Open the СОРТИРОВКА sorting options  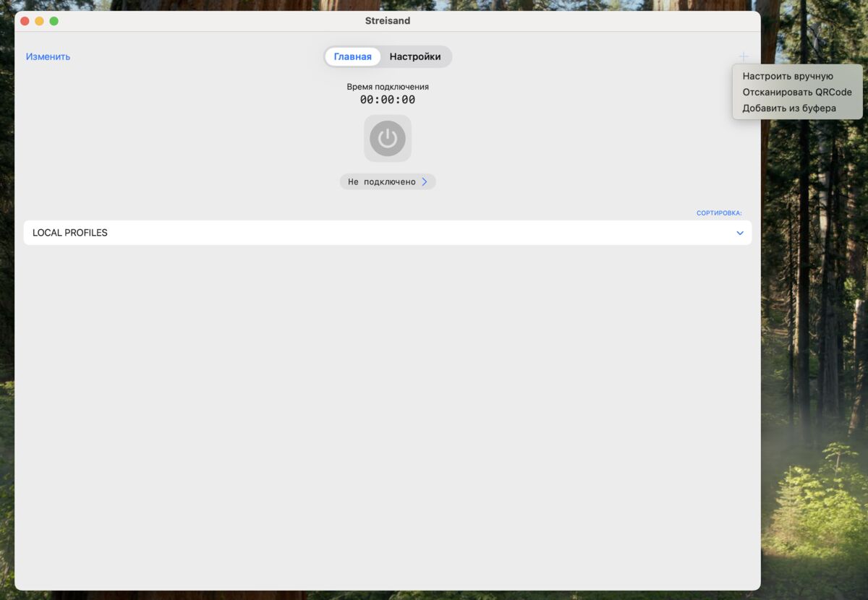(718, 213)
